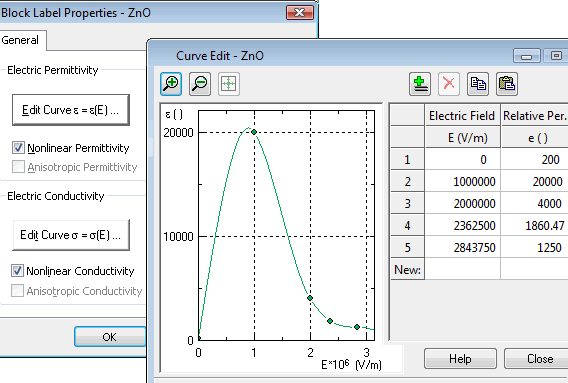Screen dimensions: 568x383
Task: Click the curve point at E=2
Action: 310,298
